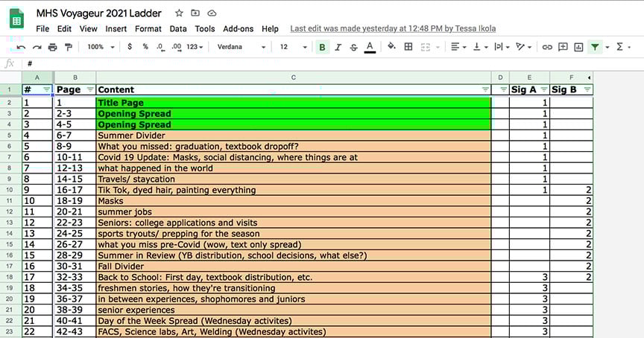Open the Format menu
The width and height of the screenshot is (644, 338).
[x=148, y=29]
